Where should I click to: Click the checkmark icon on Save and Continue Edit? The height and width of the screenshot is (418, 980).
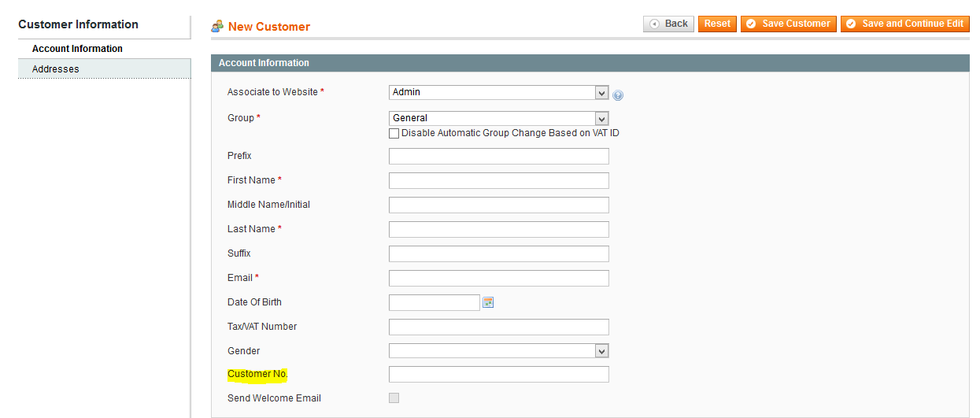point(851,24)
